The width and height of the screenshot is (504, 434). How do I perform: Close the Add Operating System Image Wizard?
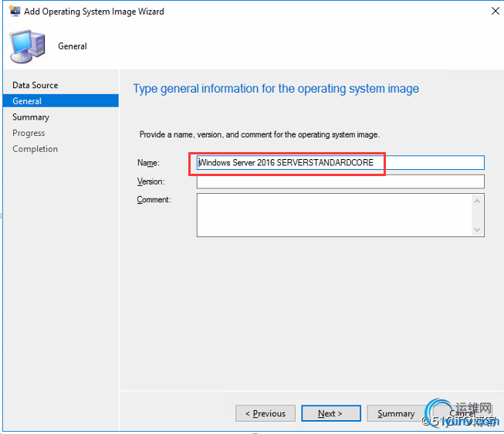point(496,11)
